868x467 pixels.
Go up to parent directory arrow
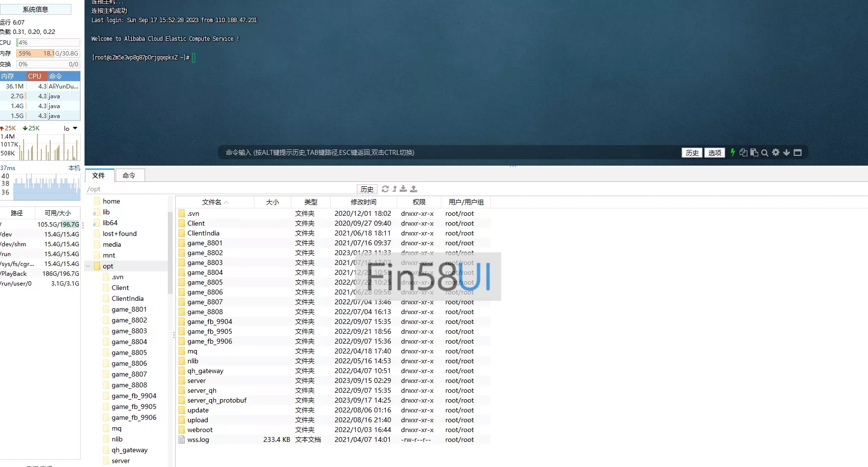[395, 189]
